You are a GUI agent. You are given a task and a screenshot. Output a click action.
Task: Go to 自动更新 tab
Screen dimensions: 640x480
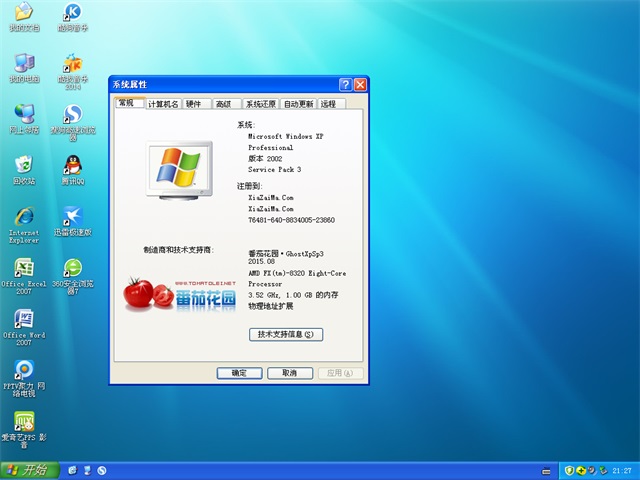pyautogui.click(x=298, y=104)
